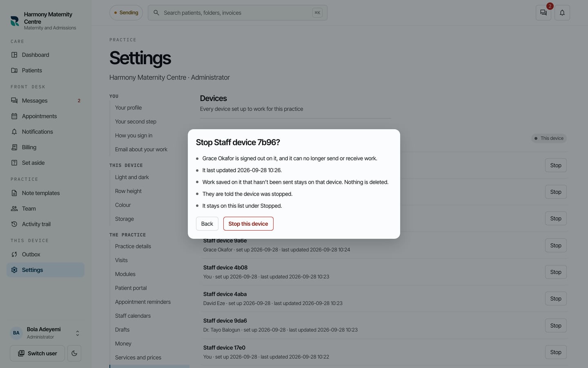Stop Staff device 4aba
This screenshot has width=588, height=368.
tap(556, 298)
